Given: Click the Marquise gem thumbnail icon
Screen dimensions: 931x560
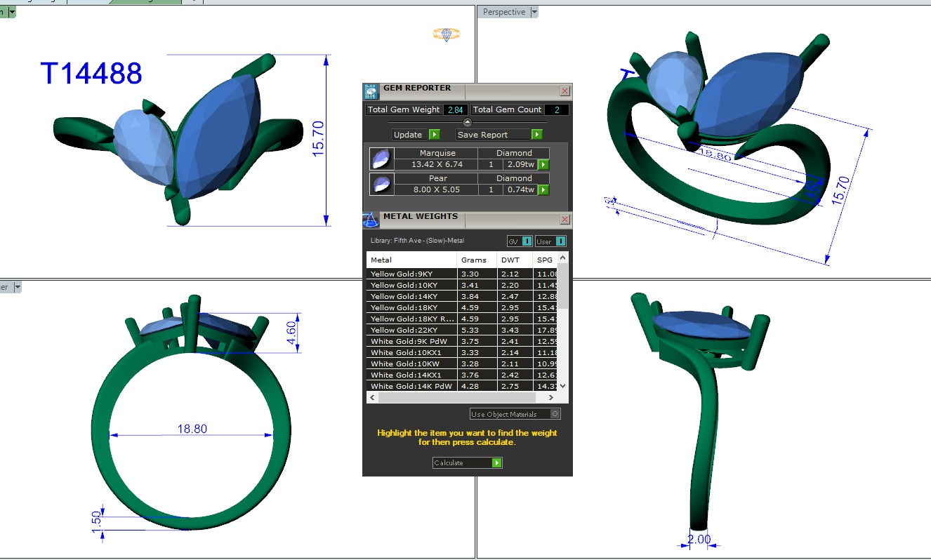Looking at the screenshot, I should coord(380,159).
